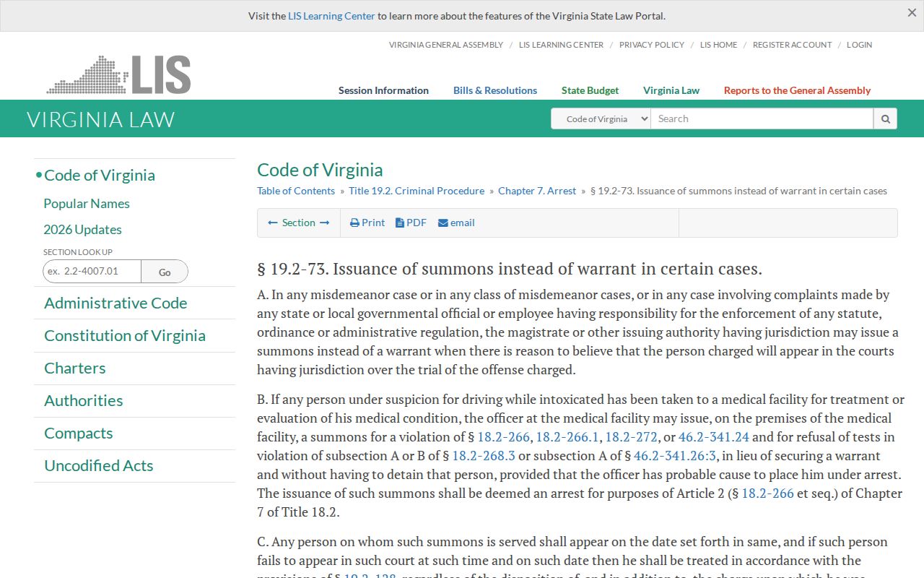The width and height of the screenshot is (924, 578).
Task: Open Session Information menu
Action: coord(383,90)
